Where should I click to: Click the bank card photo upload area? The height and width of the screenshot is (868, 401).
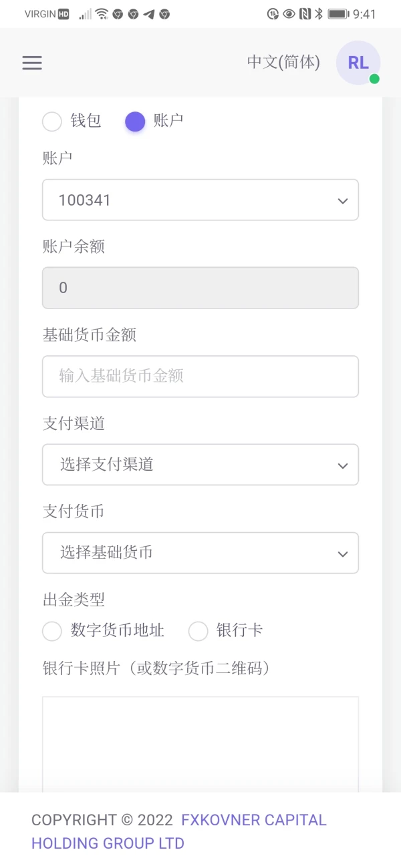click(x=200, y=741)
